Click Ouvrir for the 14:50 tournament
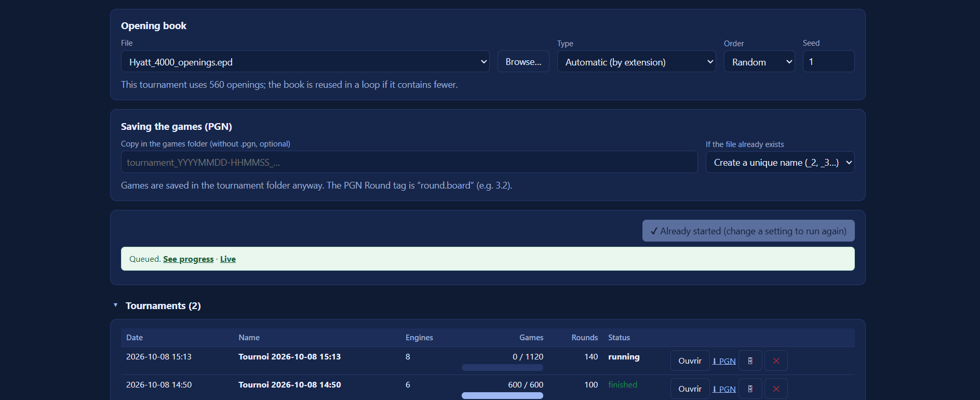Image resolution: width=980 pixels, height=400 pixels. (x=690, y=389)
